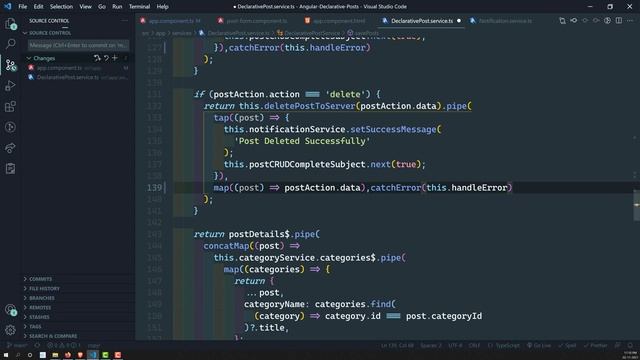Click the Windows Start button
Viewport: 640px width, 360px height.
[6, 355]
